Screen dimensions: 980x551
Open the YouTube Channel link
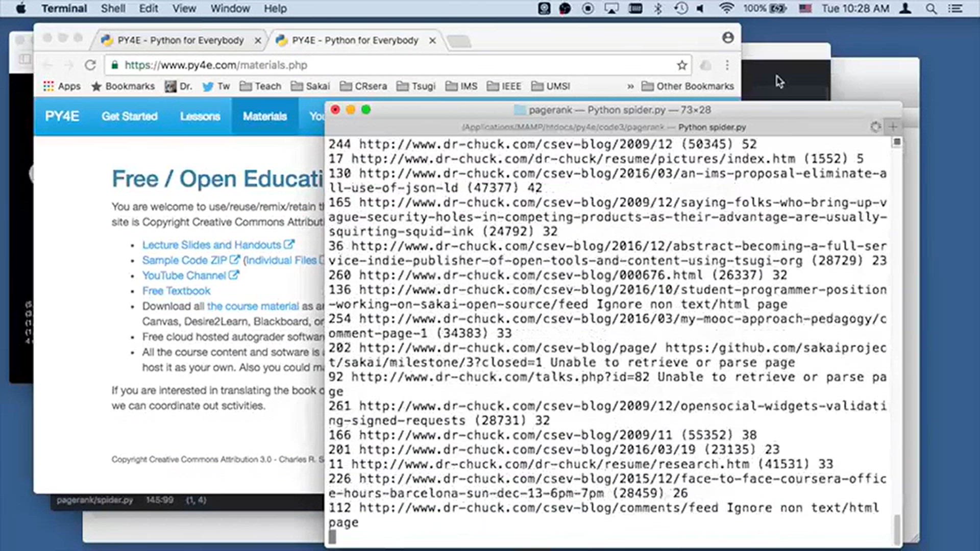tap(190, 275)
